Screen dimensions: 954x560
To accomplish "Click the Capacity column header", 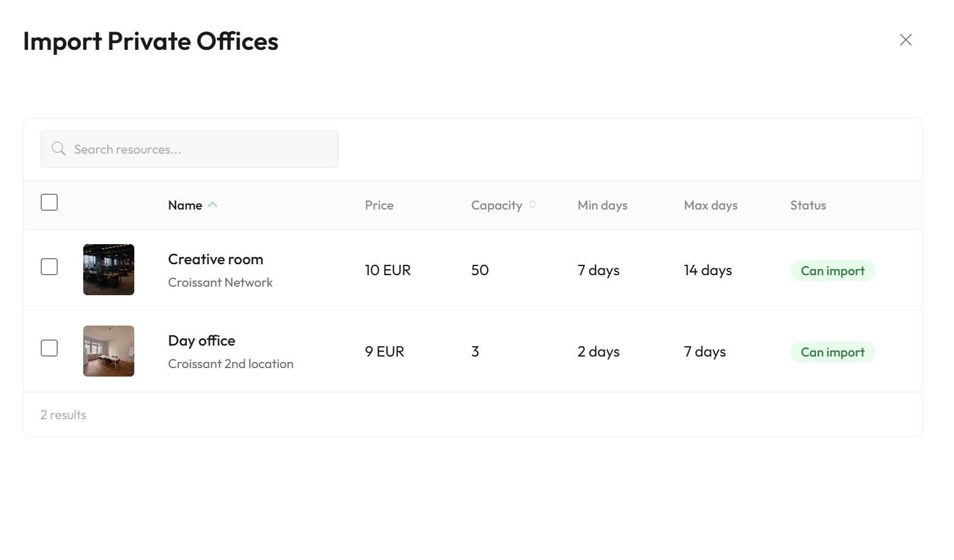I will click(496, 205).
